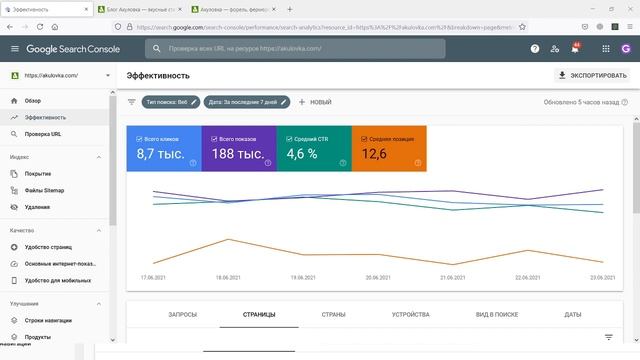
Task: Open the Google apps grid
Action: [x=606, y=49]
